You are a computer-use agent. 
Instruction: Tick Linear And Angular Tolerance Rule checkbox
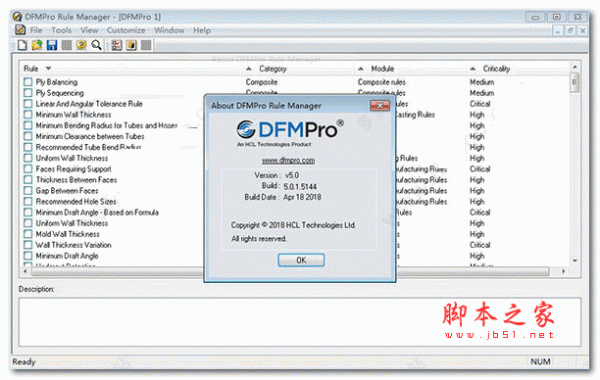click(x=28, y=104)
